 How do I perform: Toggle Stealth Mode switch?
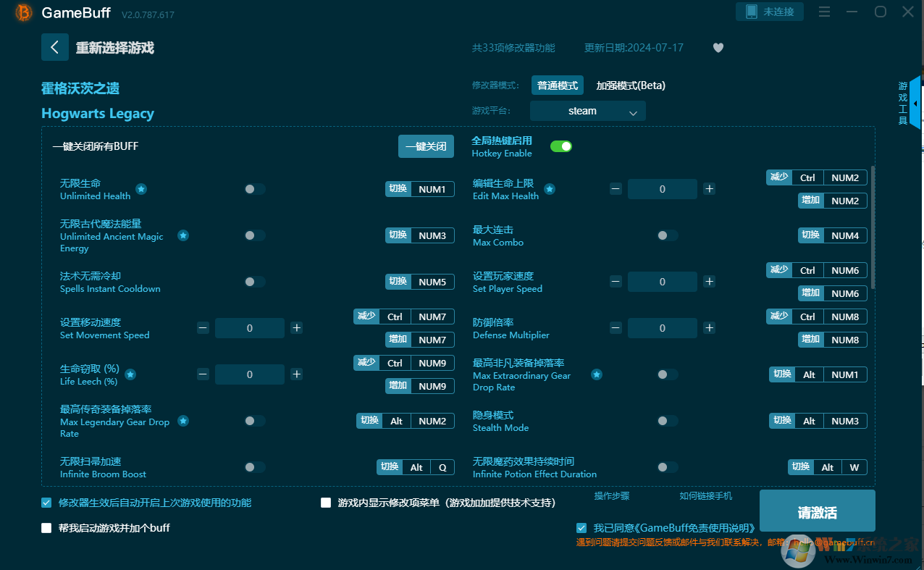coord(668,421)
